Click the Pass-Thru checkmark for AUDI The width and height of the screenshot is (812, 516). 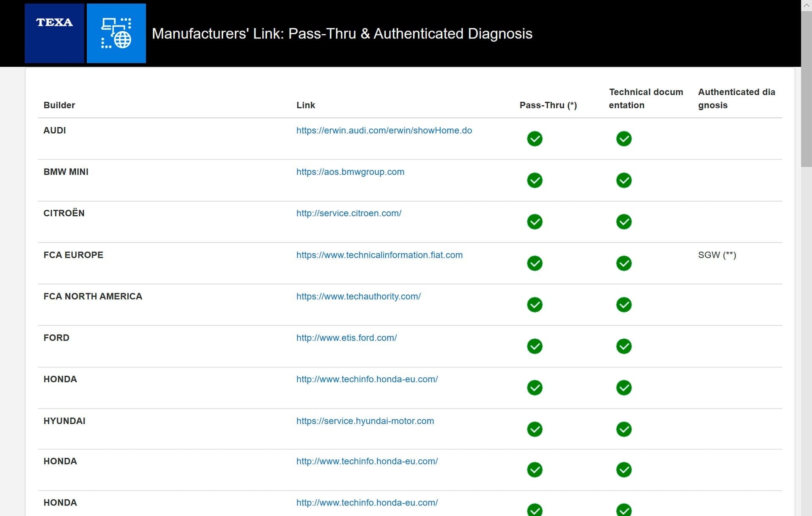click(535, 139)
